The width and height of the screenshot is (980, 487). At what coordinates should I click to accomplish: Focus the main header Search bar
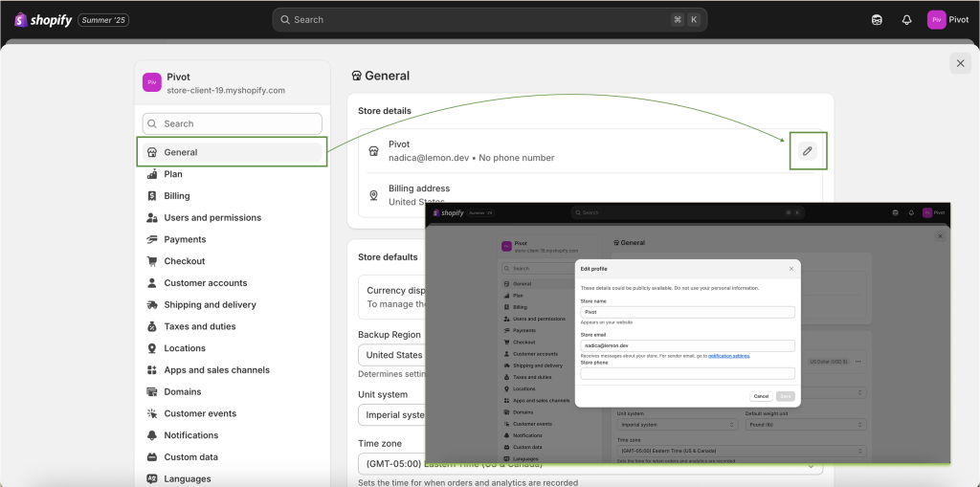point(489,20)
